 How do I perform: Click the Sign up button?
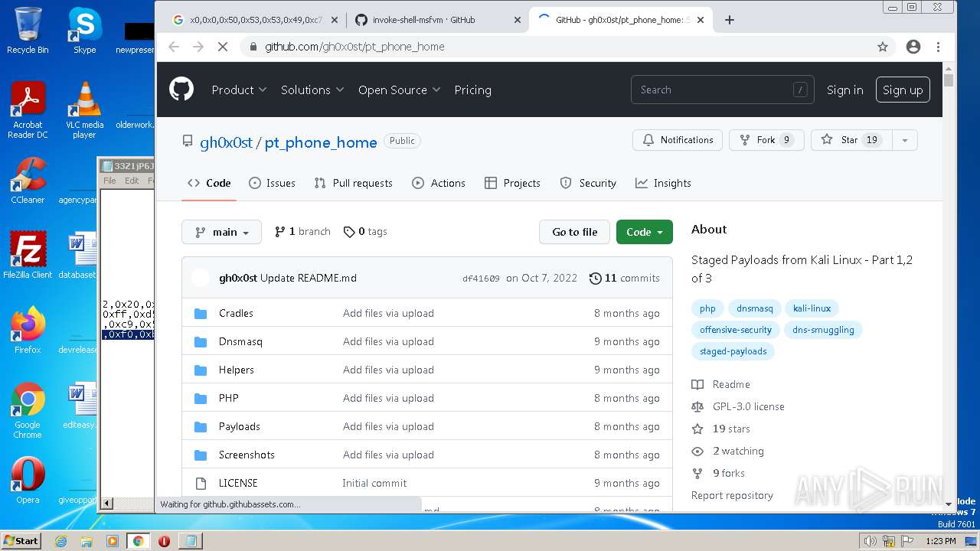(903, 90)
